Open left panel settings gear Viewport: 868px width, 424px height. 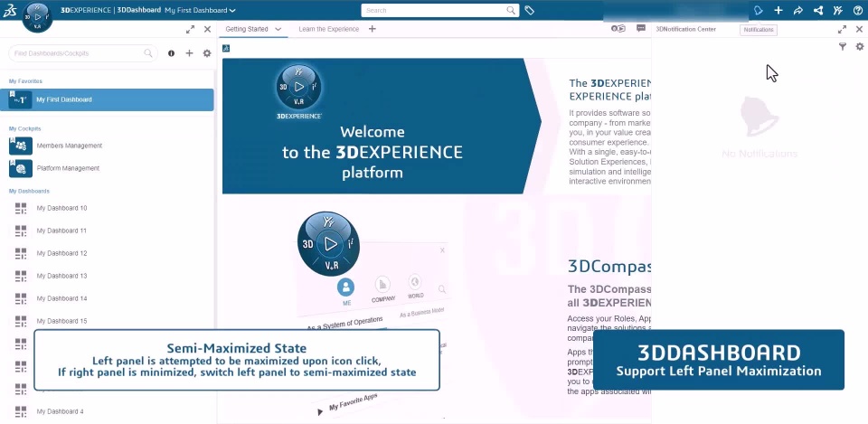207,53
